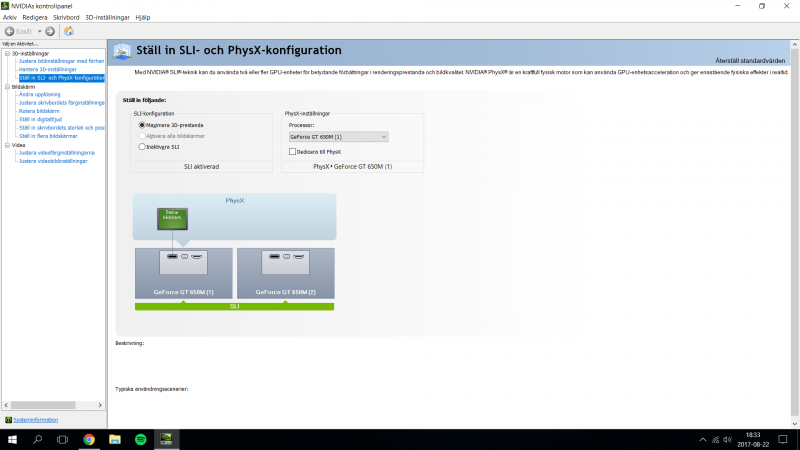
Task: Open Justera videobildinställningar
Action: pos(53,161)
